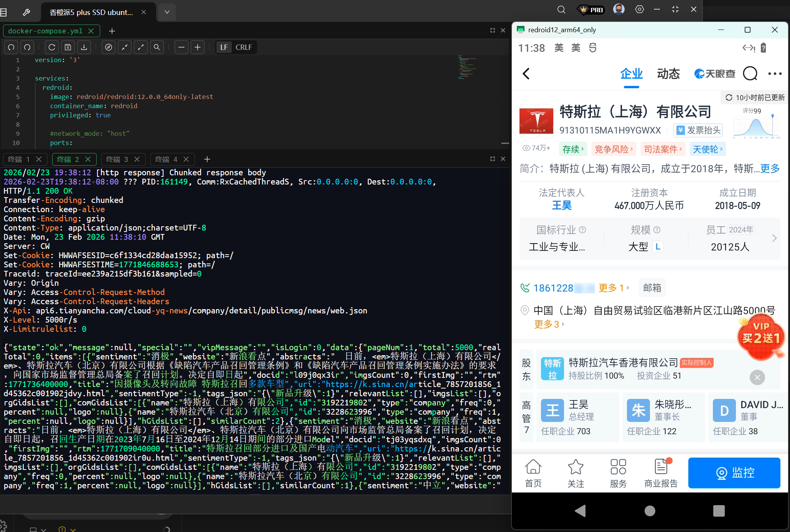Click the inward-arrows collapse icon in editor toolbar

125,47
